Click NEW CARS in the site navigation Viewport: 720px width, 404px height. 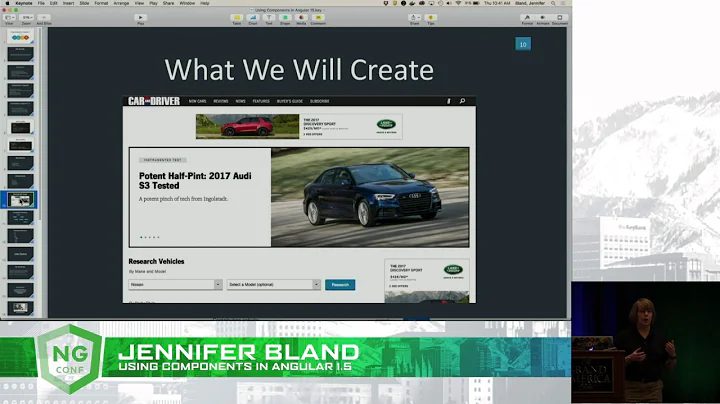click(x=197, y=101)
